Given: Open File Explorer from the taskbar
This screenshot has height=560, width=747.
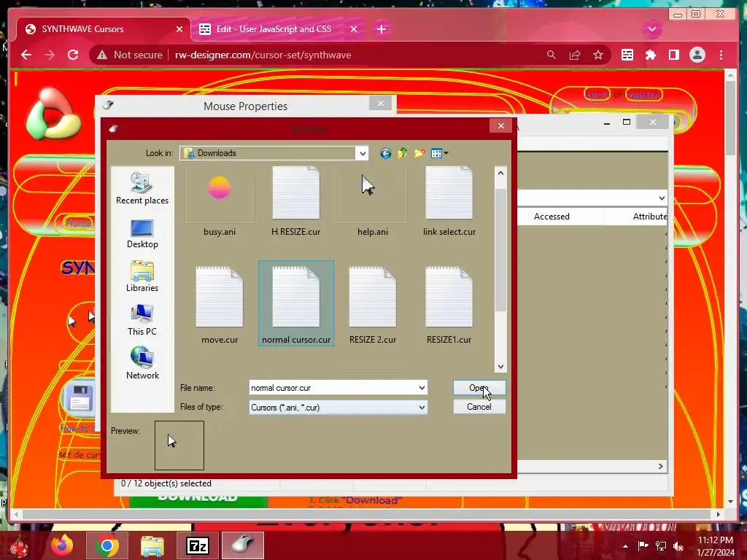Looking at the screenshot, I should [152, 545].
